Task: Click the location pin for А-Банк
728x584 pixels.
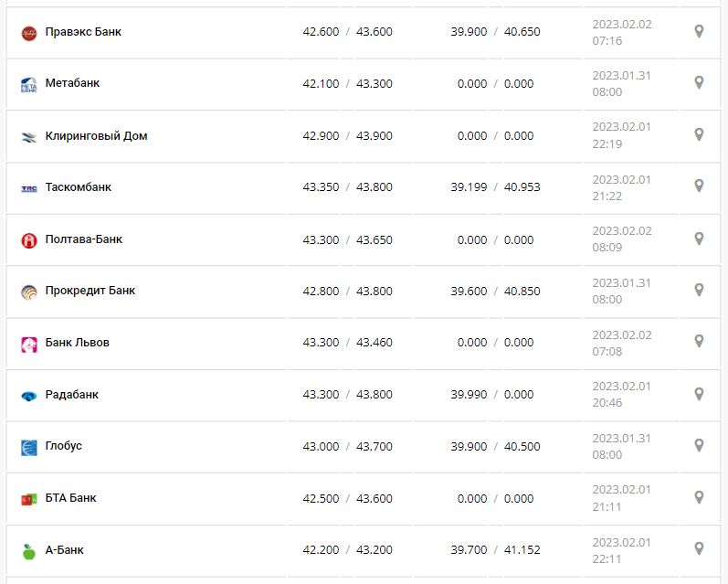Action: pos(699,549)
